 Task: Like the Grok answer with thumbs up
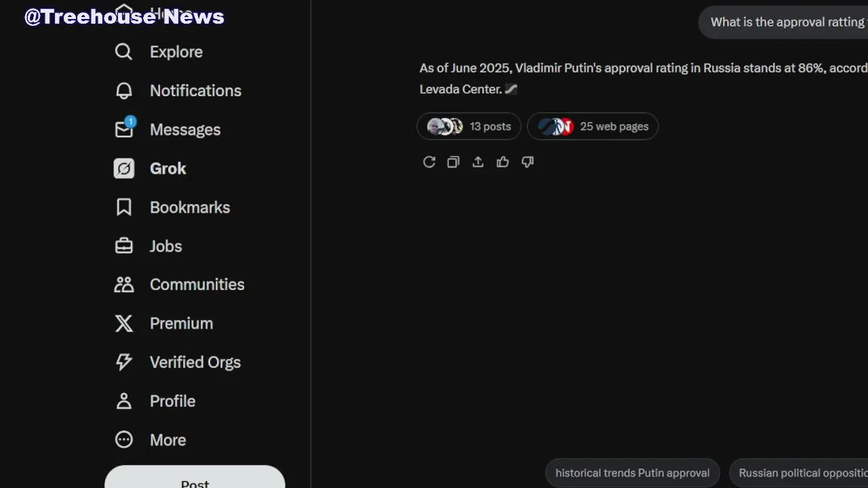[x=502, y=162]
